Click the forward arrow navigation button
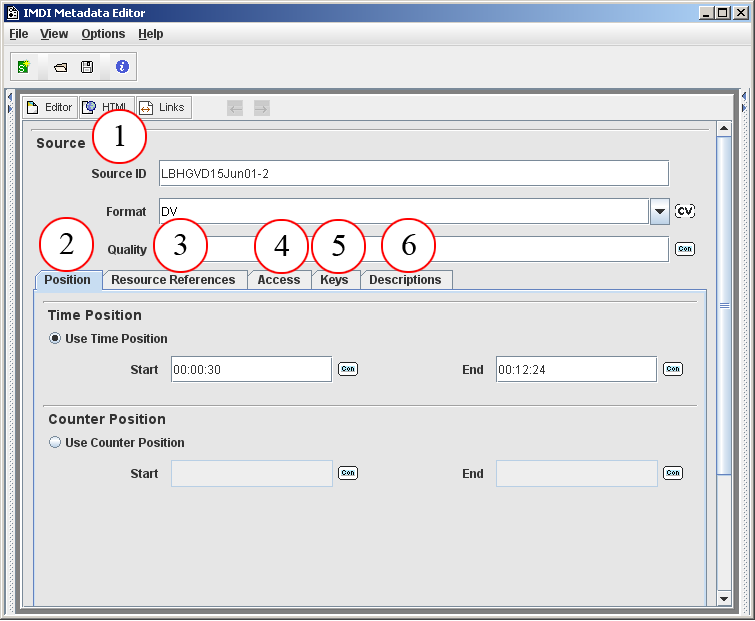The width and height of the screenshot is (755, 621). coord(261,108)
